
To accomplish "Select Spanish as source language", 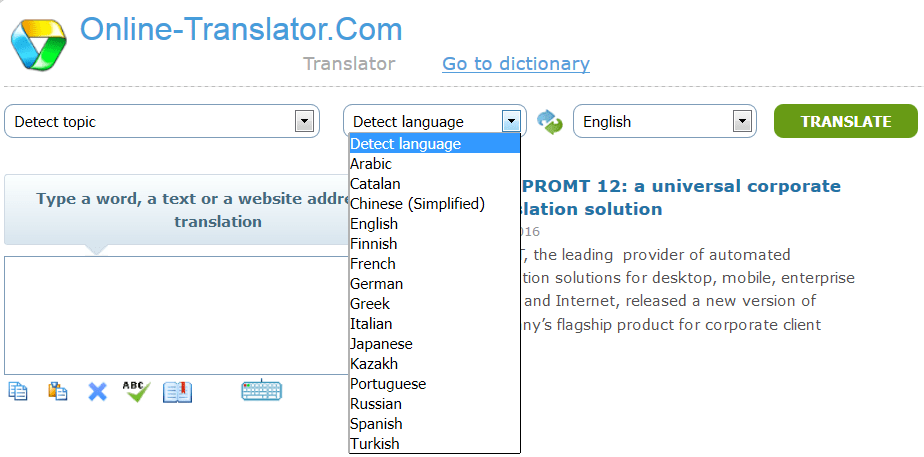I will point(375,424).
